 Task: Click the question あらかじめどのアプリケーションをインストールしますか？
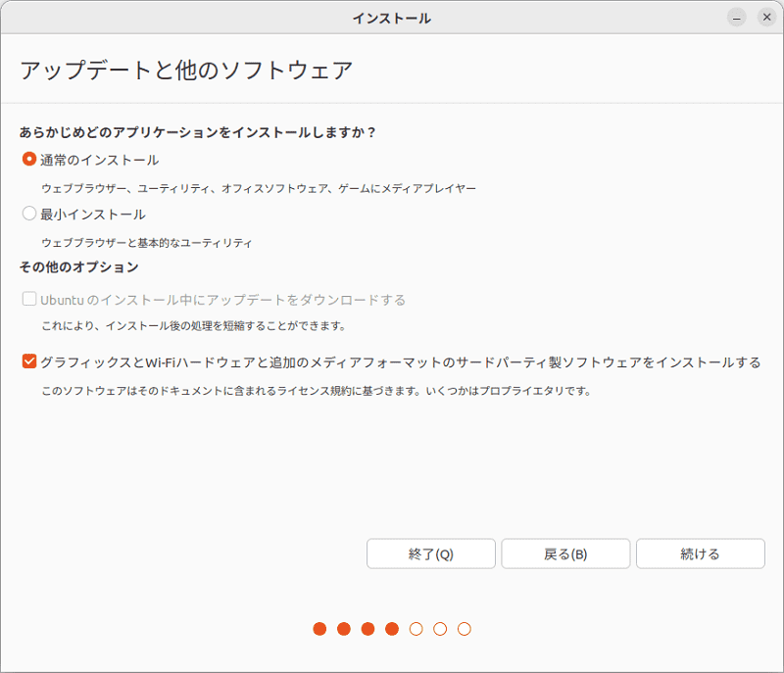click(198, 132)
